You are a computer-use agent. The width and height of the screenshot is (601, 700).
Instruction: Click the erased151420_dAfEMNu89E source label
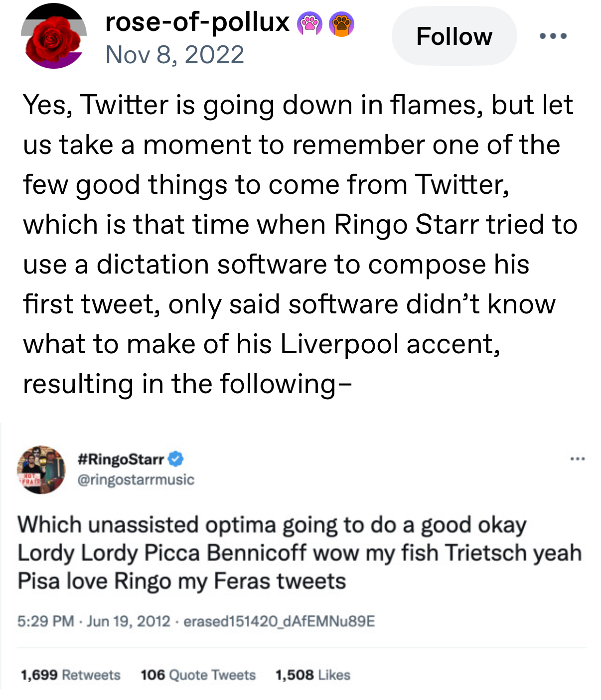279,621
